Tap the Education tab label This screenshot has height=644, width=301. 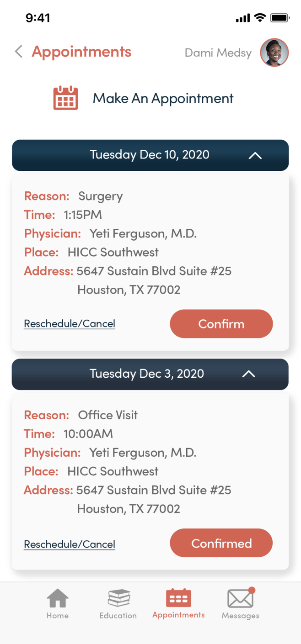[118, 616]
